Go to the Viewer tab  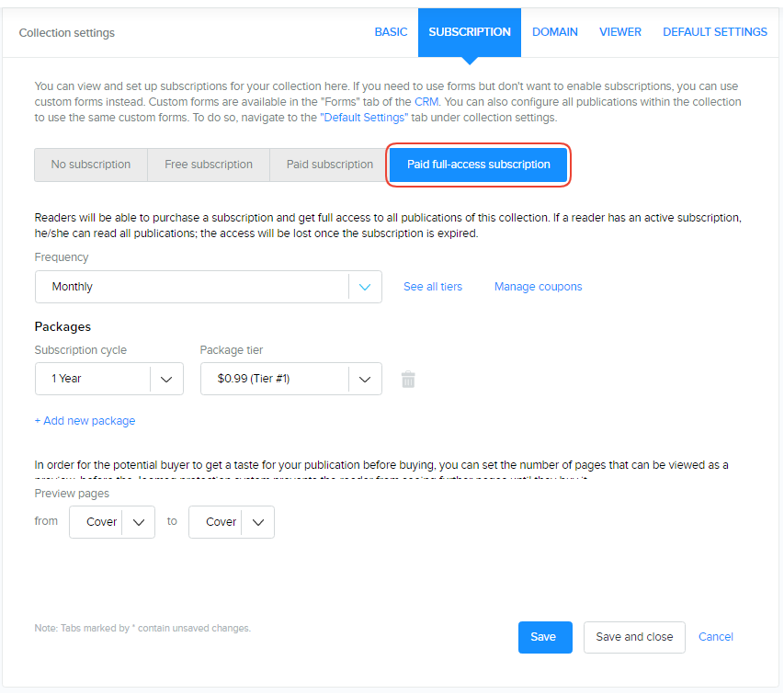(620, 32)
